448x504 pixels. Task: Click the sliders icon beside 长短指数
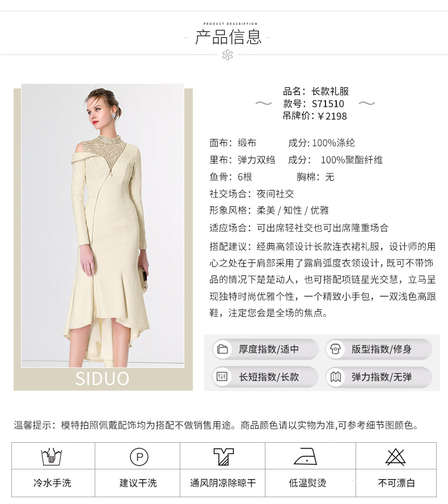tap(222, 376)
